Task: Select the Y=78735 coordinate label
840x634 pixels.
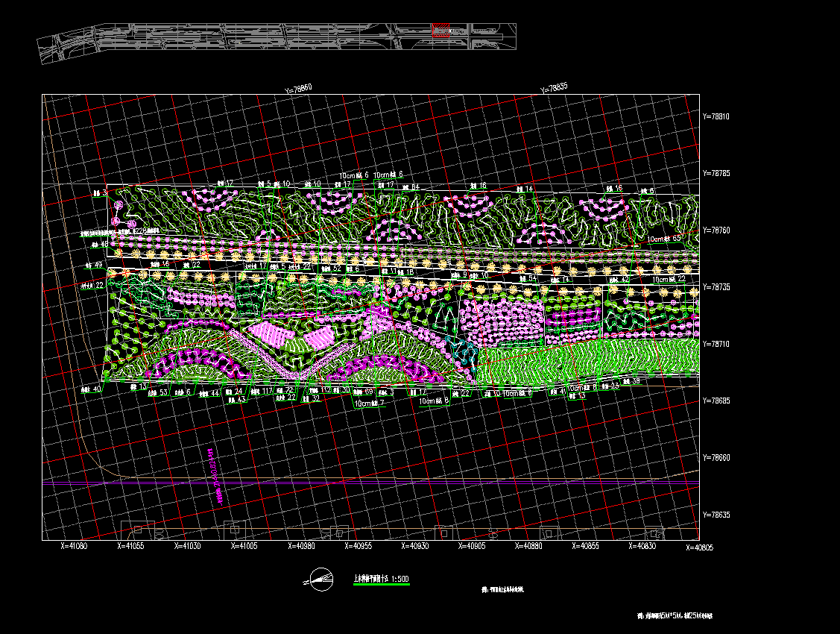Action: [716, 286]
